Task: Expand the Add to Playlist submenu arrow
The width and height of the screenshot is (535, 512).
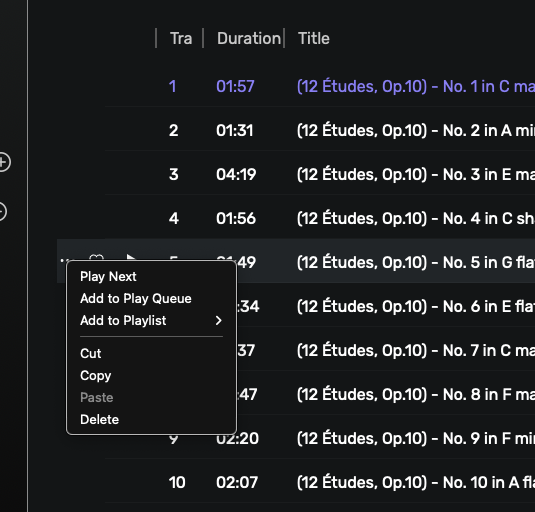Action: click(219, 320)
